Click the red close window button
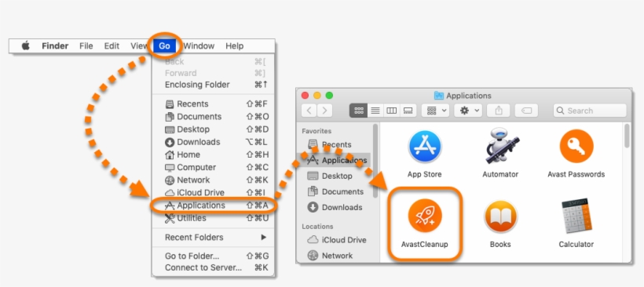 [x=306, y=96]
